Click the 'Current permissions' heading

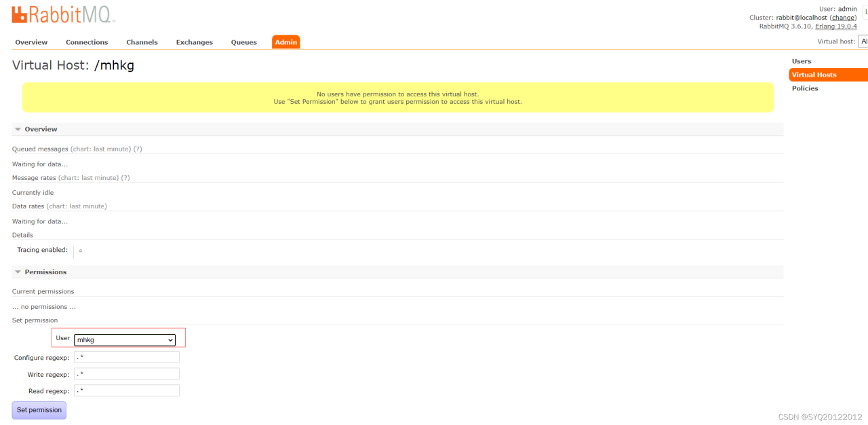coord(43,291)
